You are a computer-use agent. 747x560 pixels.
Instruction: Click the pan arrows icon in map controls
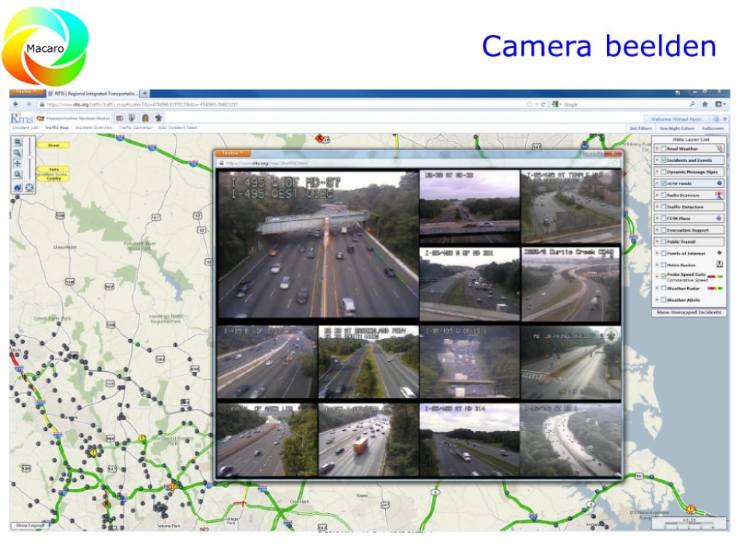(18, 164)
